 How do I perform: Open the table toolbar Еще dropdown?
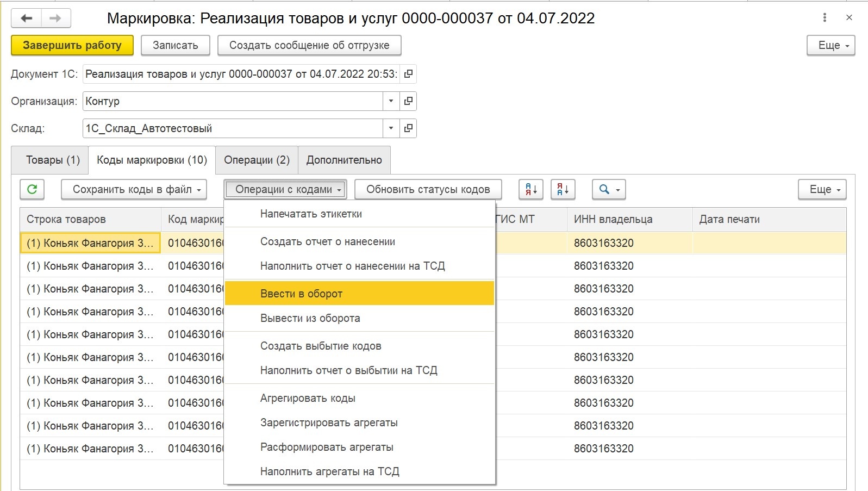click(822, 189)
